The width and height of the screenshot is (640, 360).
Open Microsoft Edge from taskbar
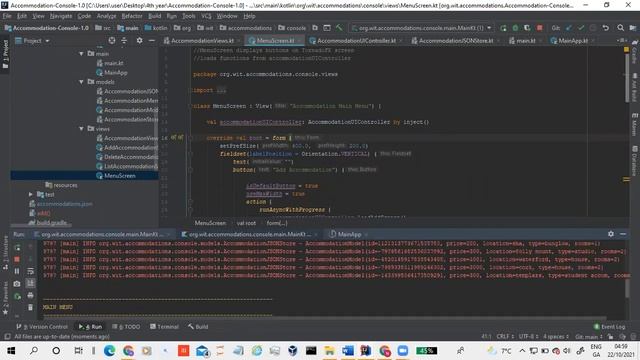109,351
